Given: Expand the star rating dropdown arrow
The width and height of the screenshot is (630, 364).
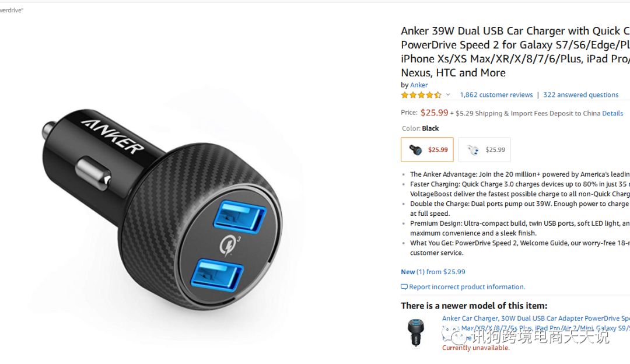Looking at the screenshot, I should (x=448, y=95).
